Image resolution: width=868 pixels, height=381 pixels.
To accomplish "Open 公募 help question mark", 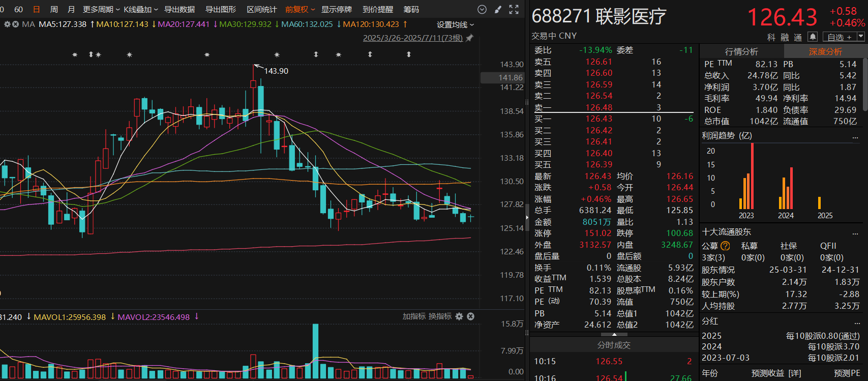I will 726,246.
